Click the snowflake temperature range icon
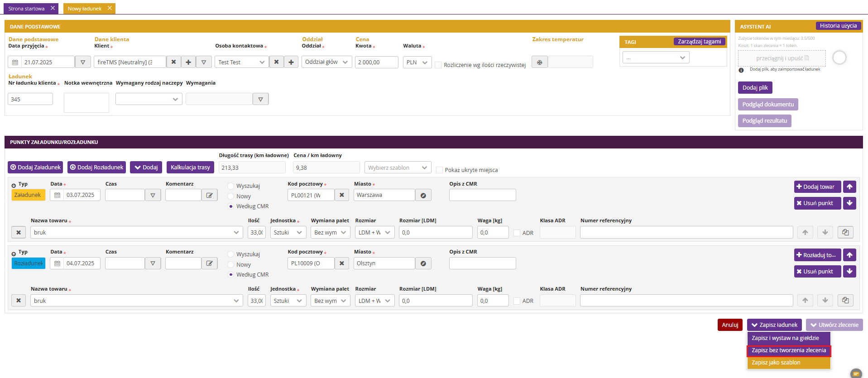This screenshot has height=378, width=868. [x=539, y=62]
